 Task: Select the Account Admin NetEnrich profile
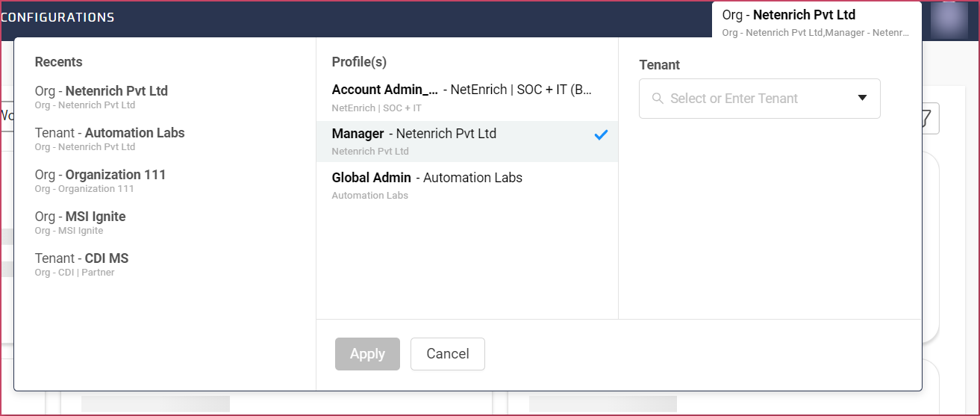[467, 98]
